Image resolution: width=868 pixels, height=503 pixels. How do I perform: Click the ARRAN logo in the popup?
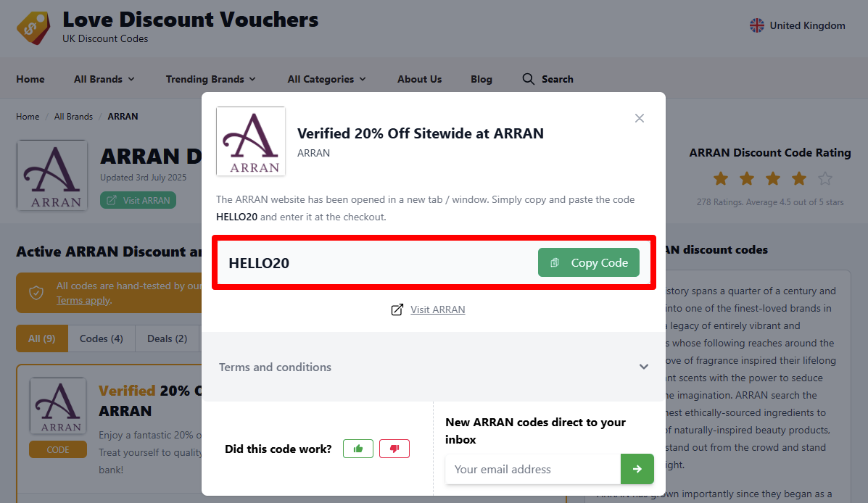(x=251, y=141)
